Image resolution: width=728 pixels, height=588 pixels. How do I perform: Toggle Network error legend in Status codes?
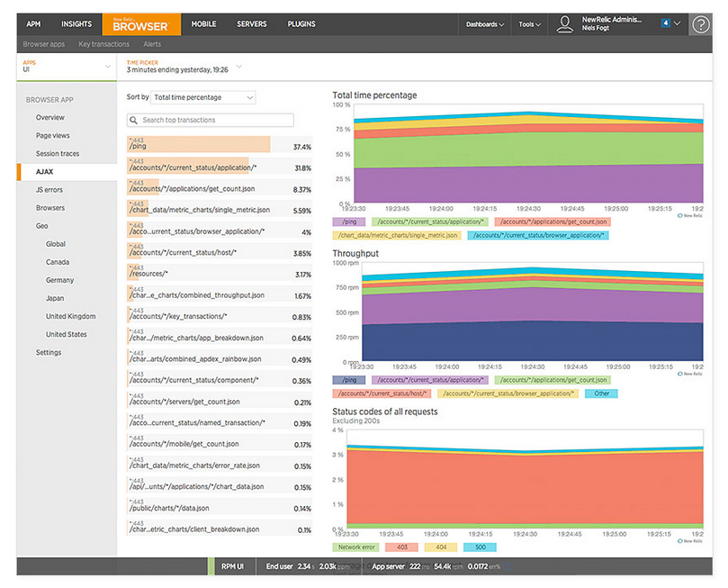point(355,547)
